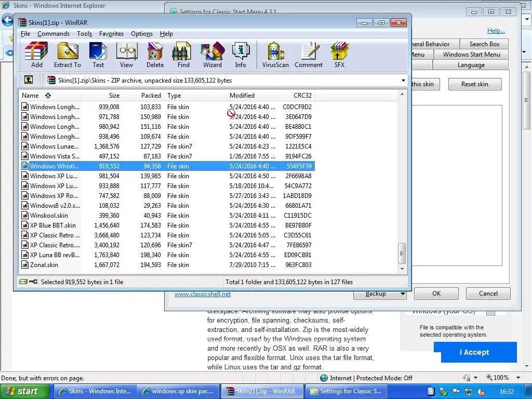Sort file list by Modified column
The height and width of the screenshot is (399, 532).
[x=252, y=96]
